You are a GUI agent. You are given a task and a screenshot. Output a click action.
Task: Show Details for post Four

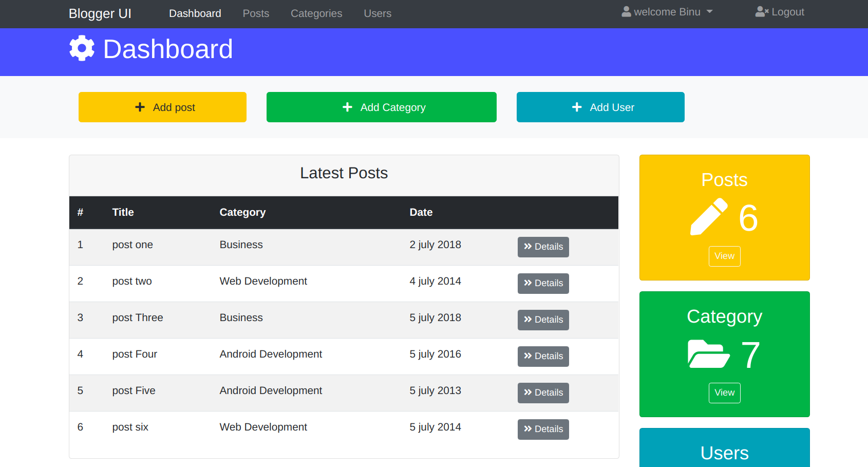pos(543,356)
